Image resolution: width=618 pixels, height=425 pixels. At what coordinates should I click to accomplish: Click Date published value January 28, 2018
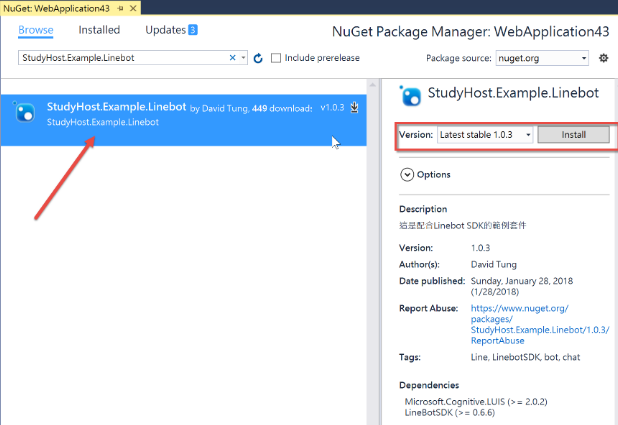click(522, 286)
